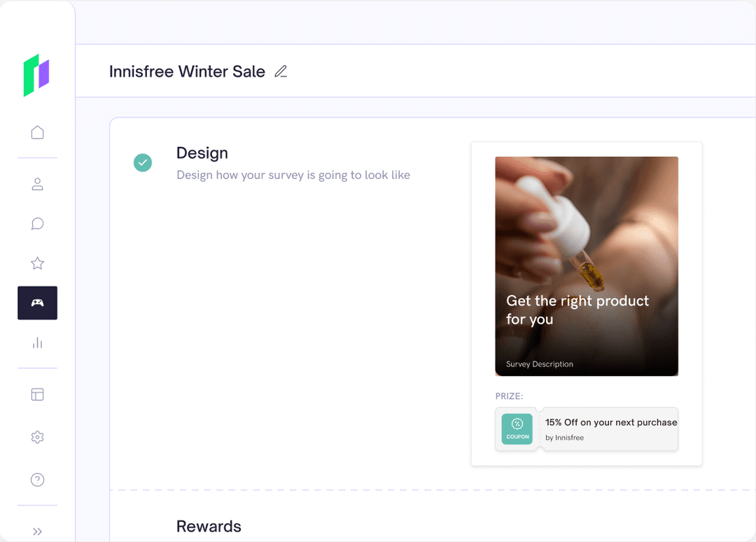Expand the sidebar with double chevron

38,532
